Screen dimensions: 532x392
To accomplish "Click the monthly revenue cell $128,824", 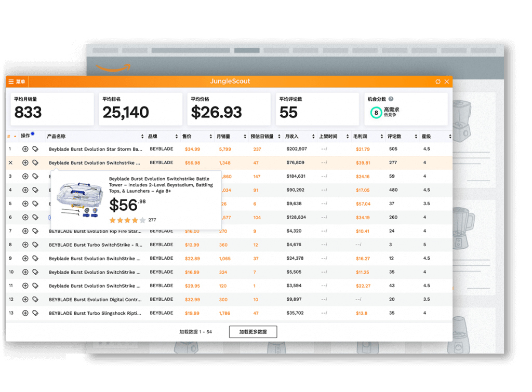I will [x=296, y=218].
